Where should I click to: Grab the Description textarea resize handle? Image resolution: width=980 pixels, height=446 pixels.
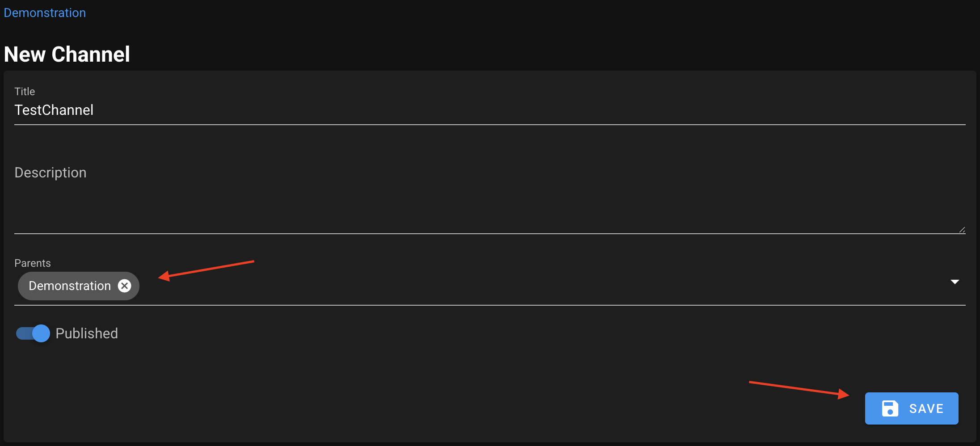click(962, 230)
